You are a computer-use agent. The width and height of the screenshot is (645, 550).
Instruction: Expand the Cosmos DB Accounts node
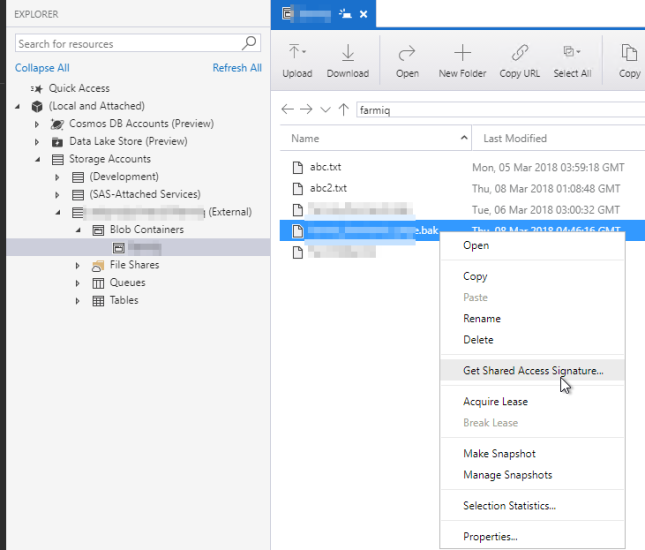coord(38,124)
